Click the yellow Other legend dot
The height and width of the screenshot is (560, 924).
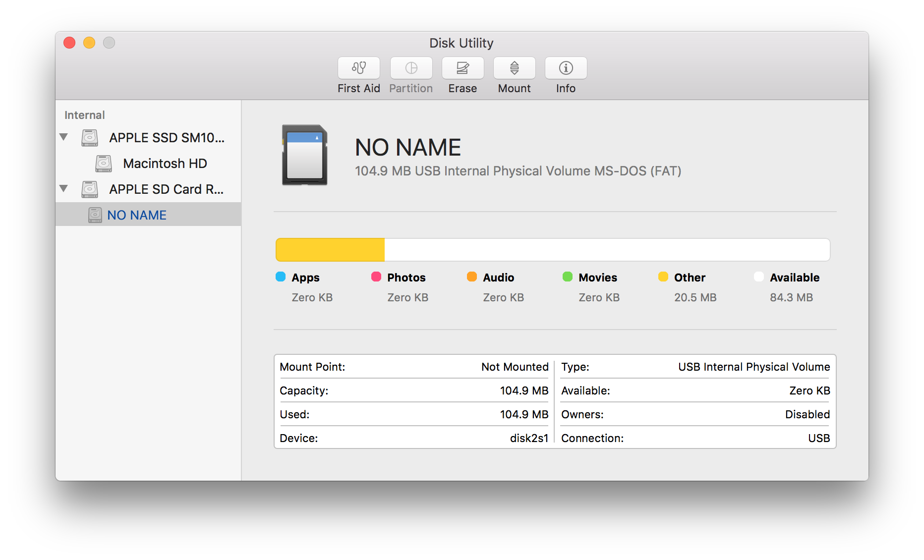[x=663, y=277]
